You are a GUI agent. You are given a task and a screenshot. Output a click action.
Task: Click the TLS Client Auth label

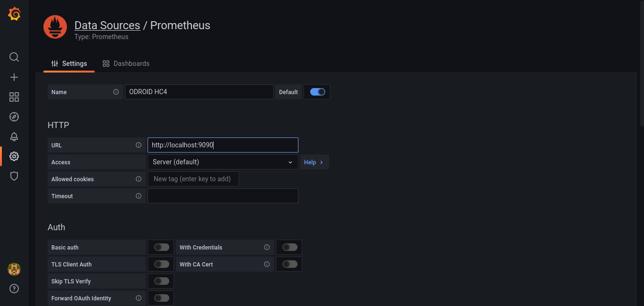(72, 264)
